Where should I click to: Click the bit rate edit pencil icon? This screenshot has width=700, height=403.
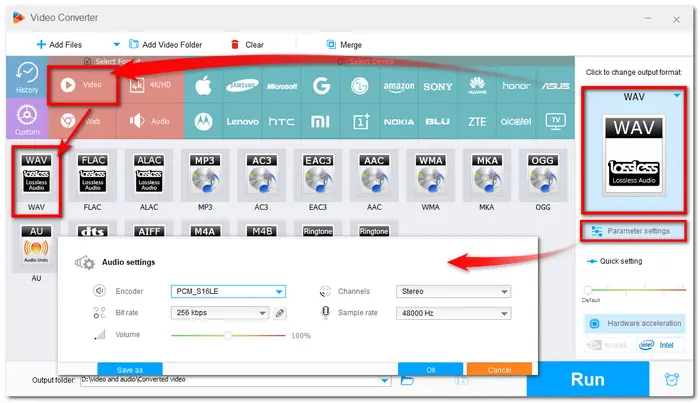280,313
